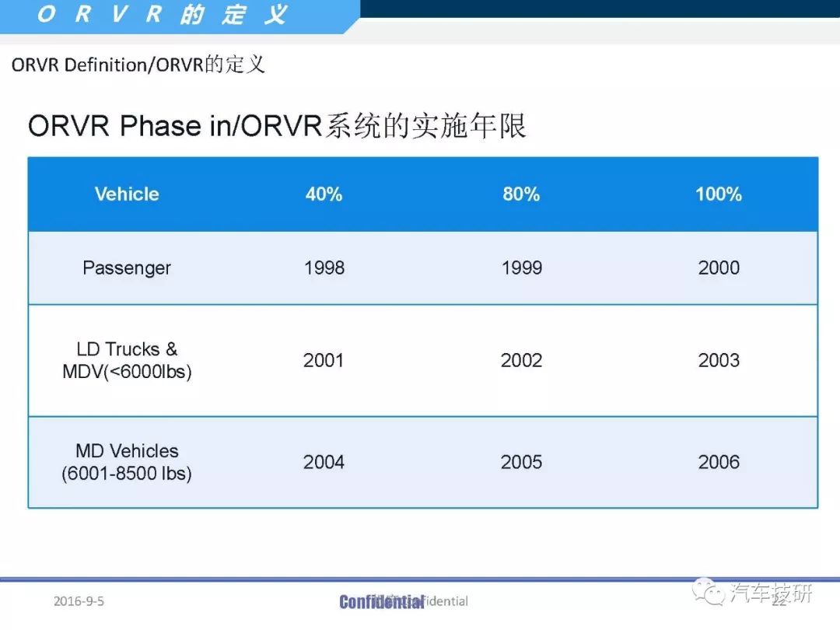Viewport: 840px width, 630px height.
Task: Click the '80%' column header
Action: point(521,194)
